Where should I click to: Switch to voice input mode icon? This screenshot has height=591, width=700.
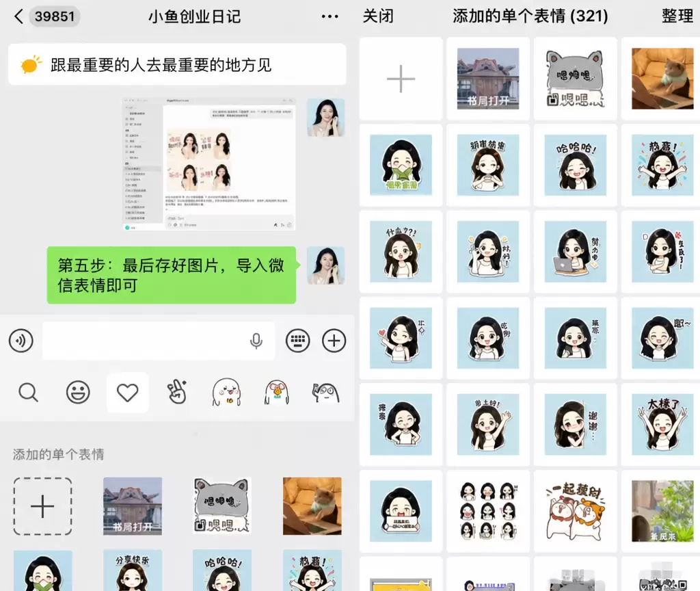pos(21,341)
